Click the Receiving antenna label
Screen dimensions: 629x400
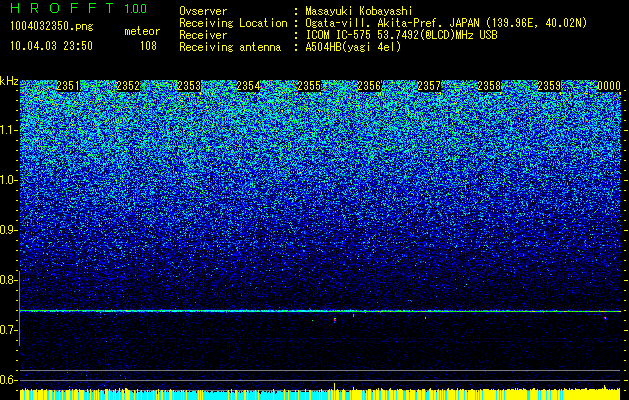point(230,47)
